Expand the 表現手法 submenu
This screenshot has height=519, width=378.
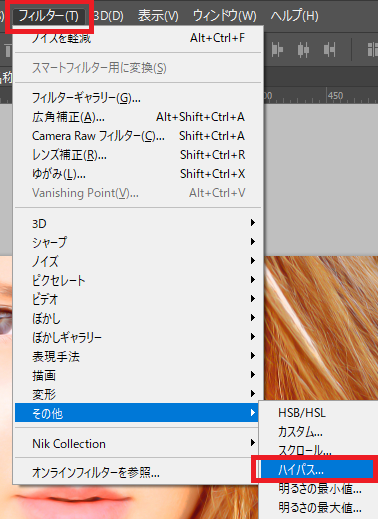coord(138,356)
